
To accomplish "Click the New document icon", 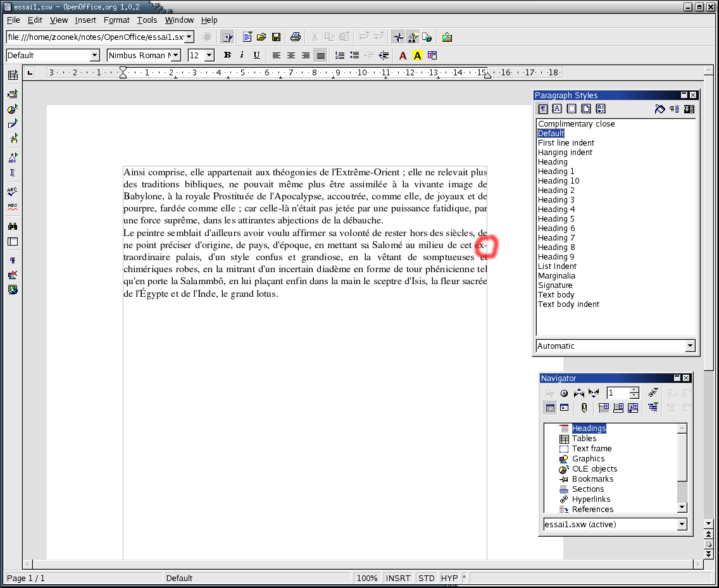I will [x=247, y=37].
